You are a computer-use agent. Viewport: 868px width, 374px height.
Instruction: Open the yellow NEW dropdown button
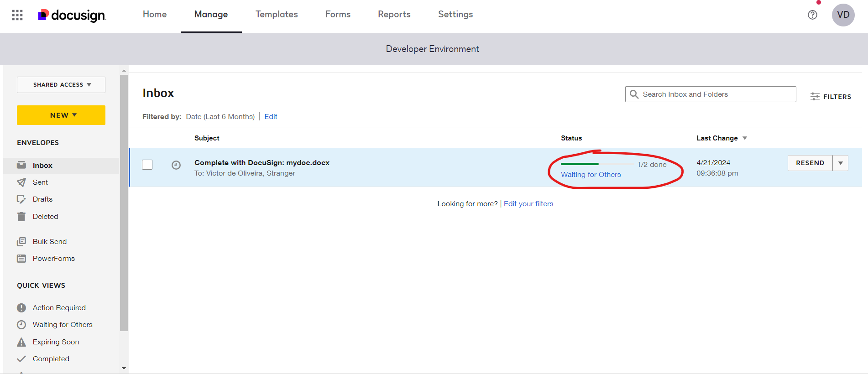point(61,115)
